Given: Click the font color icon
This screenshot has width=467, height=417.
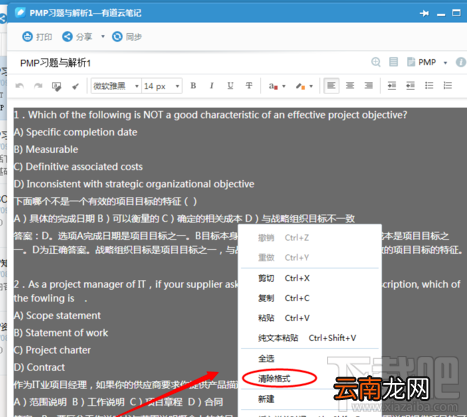Looking at the screenshot, I should [273, 86].
